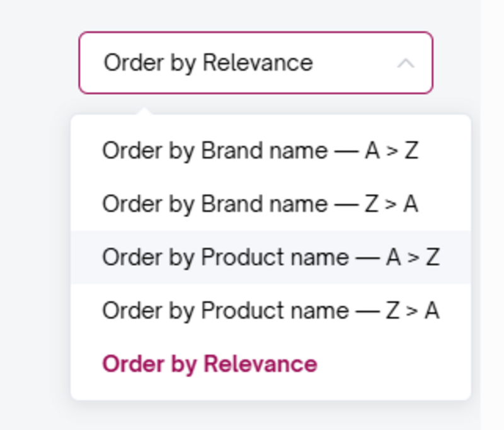Click the Order by Relevance text in the box
This screenshot has height=430, width=504.
coord(208,63)
